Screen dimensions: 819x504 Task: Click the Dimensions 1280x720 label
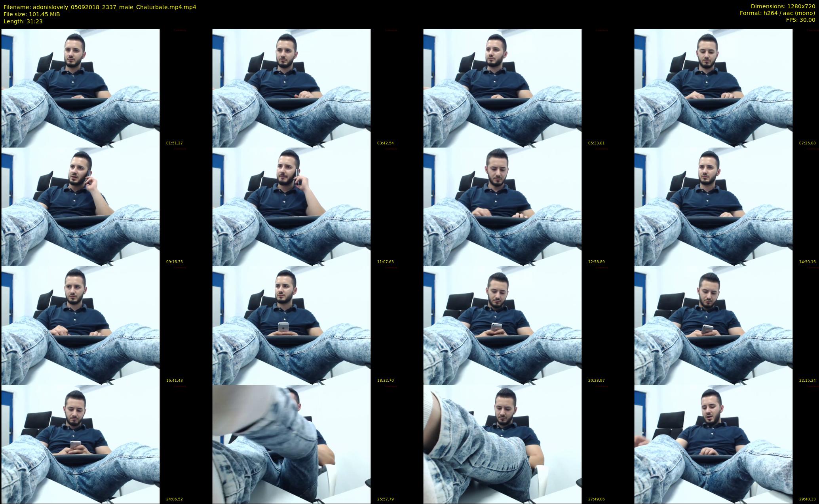tap(783, 6)
